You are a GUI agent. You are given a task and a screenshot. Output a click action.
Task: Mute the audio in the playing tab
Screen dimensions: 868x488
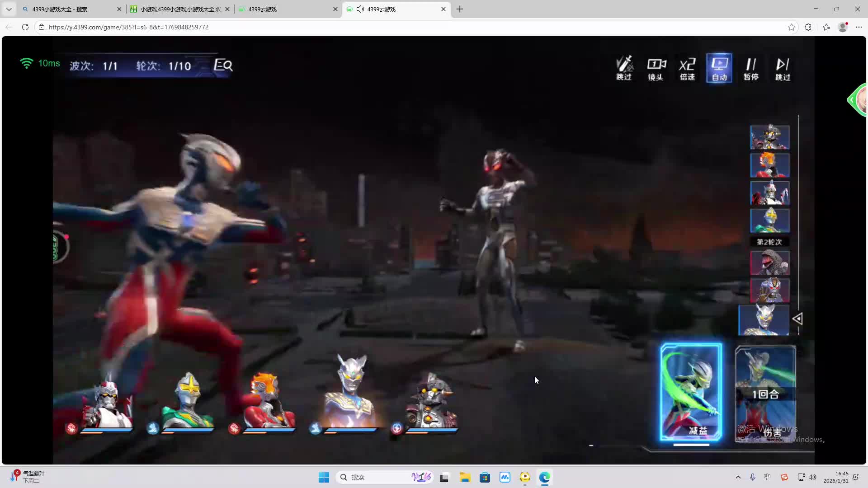tap(360, 9)
